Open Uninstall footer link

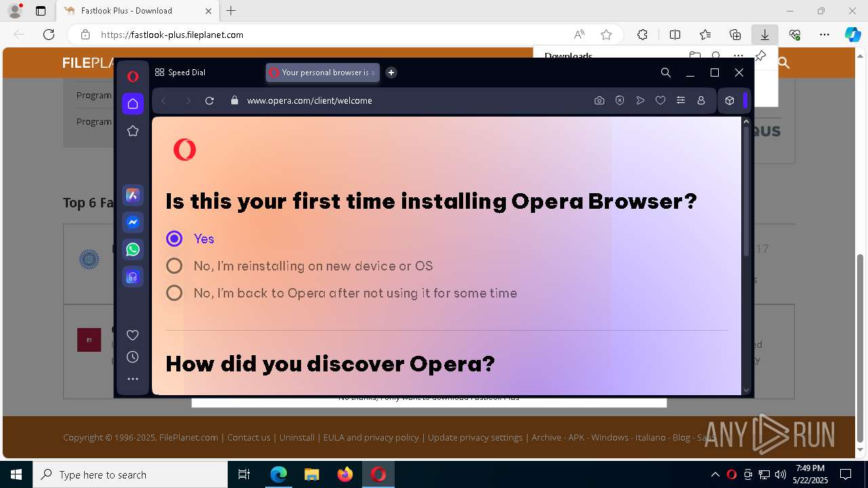297,437
